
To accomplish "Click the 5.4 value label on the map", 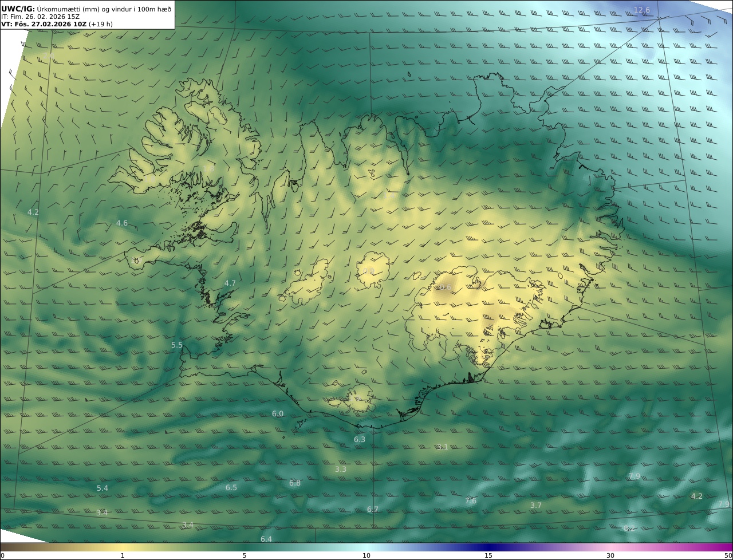I will click(102, 488).
